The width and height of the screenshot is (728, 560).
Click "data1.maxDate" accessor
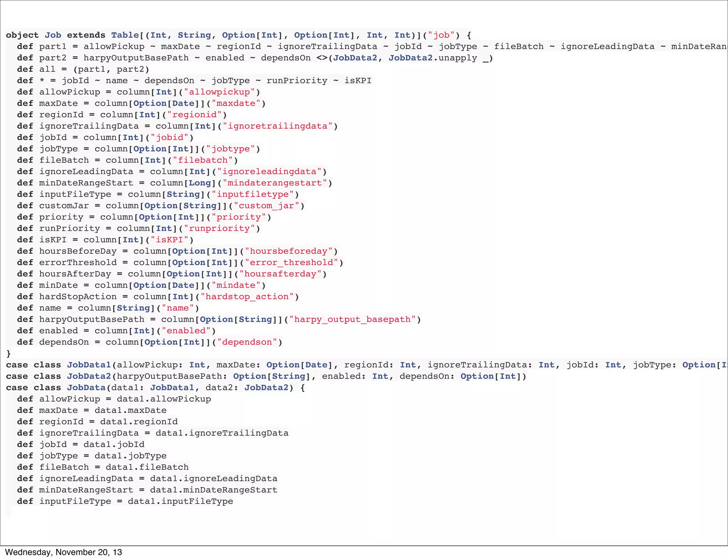130,410
